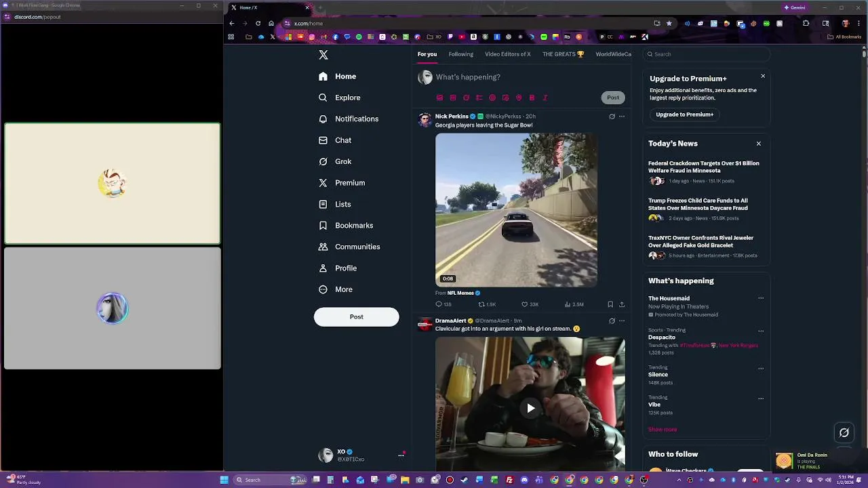Open Bookmarks in the sidebar

pos(346,226)
